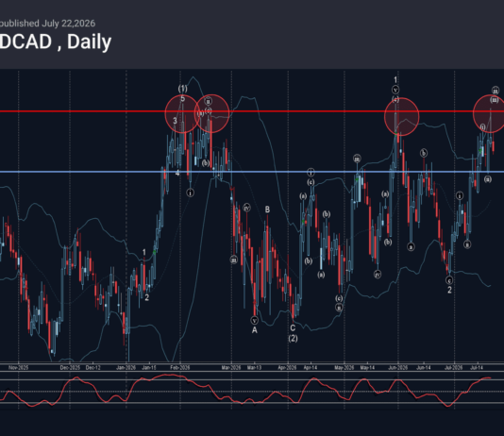
Task: Select the 'A' wave label at March low
Action: click(x=255, y=330)
